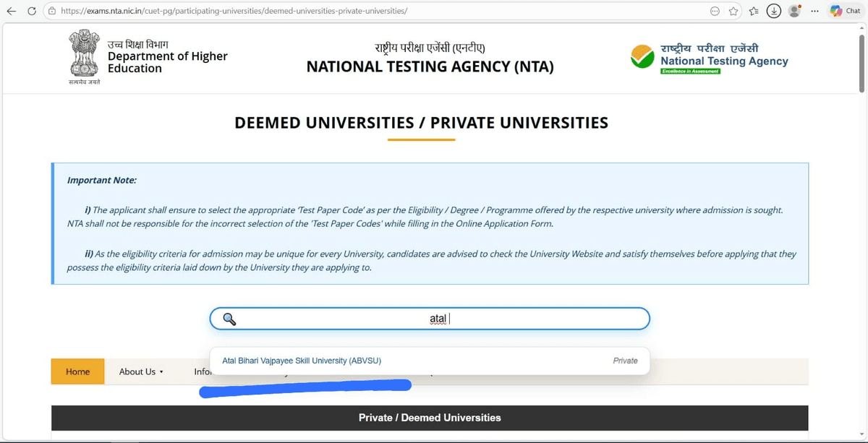Screen dimensions: 868x443
Task: Click the browser back arrow
Action: pos(12,11)
